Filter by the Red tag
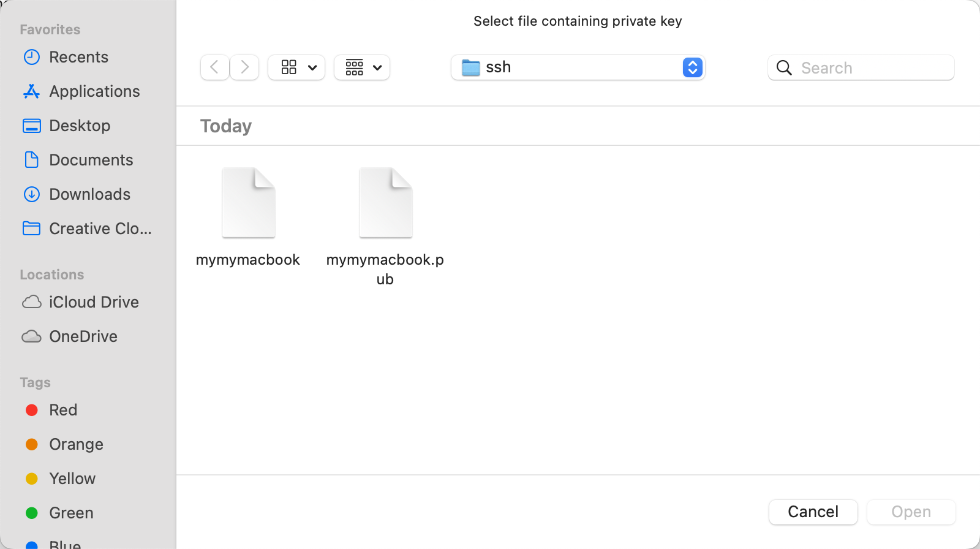This screenshot has width=980, height=549. pyautogui.click(x=63, y=410)
